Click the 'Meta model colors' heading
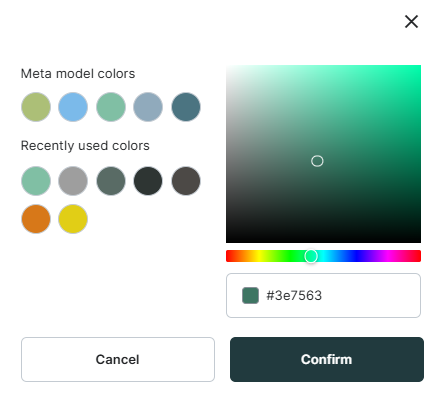Viewport: 440px width, 397px height. point(78,74)
